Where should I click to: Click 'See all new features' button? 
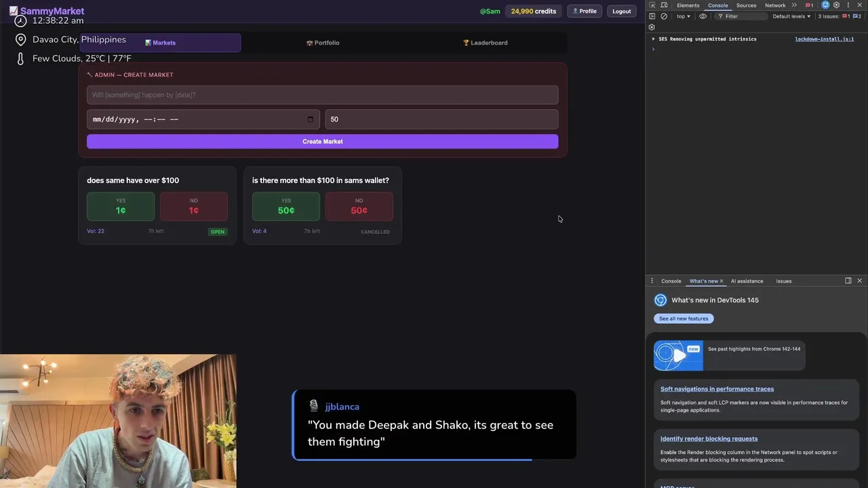pyautogui.click(x=684, y=319)
